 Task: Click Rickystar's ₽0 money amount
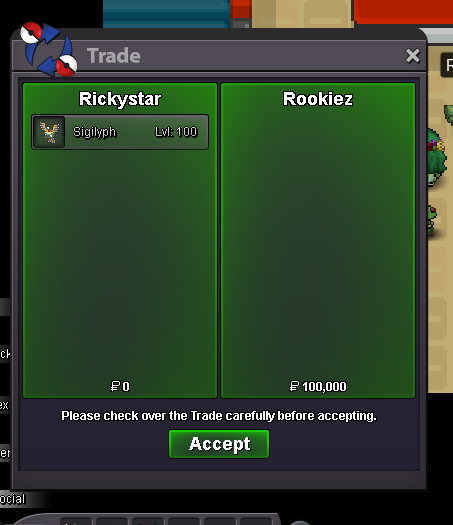pos(120,386)
